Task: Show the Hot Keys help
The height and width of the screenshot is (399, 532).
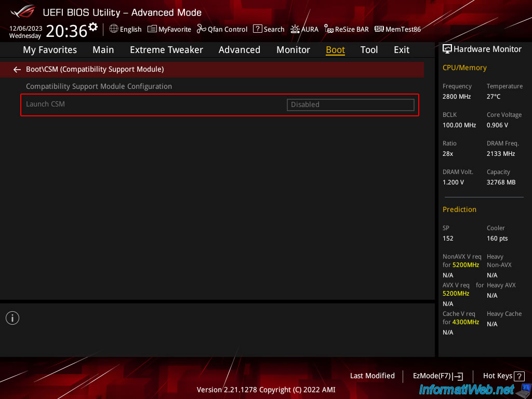Action: coord(503,376)
